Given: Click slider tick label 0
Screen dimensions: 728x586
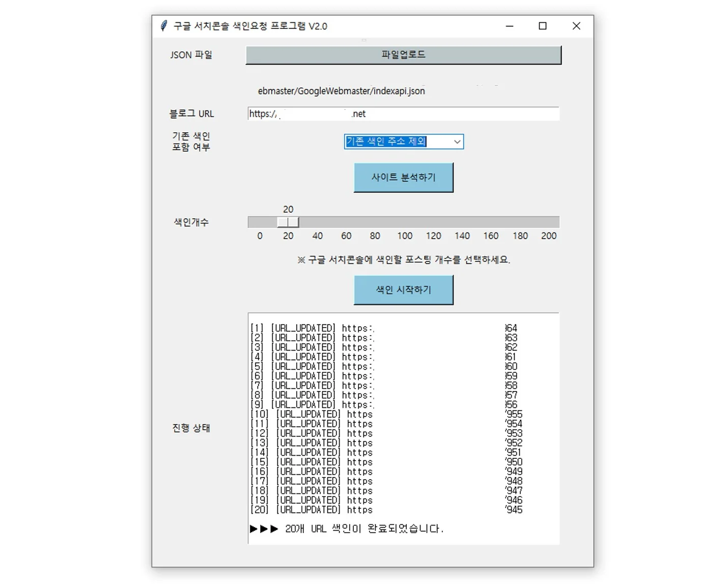Looking at the screenshot, I should pyautogui.click(x=260, y=236).
